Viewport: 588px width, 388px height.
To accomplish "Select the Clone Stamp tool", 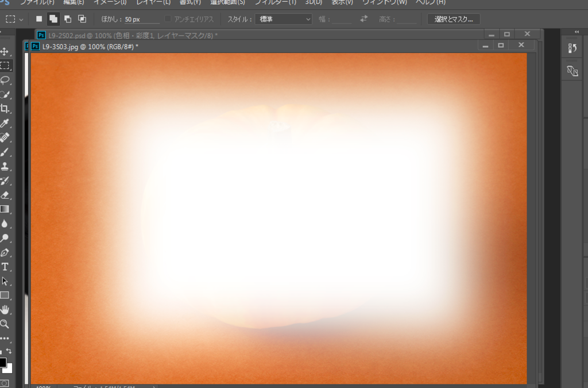I will click(5, 166).
